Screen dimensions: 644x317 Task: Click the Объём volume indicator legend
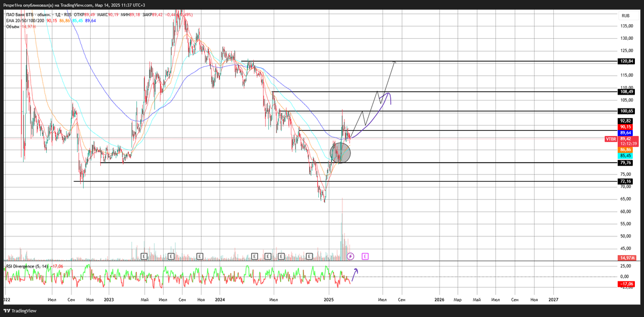[13, 26]
